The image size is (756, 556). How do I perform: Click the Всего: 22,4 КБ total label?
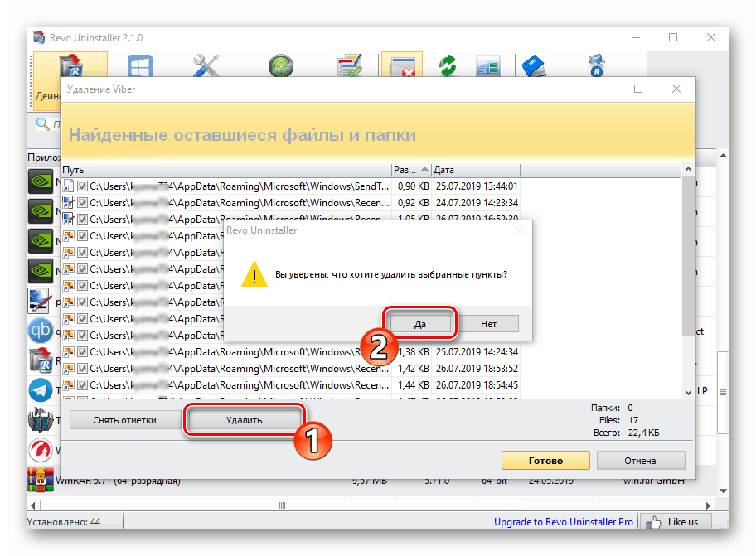click(x=626, y=433)
